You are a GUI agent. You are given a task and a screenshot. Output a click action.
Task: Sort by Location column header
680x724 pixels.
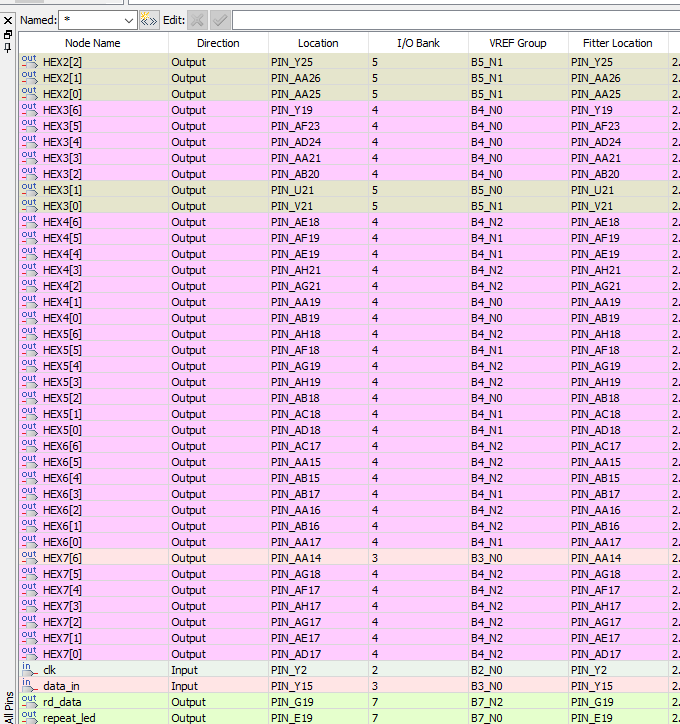318,43
